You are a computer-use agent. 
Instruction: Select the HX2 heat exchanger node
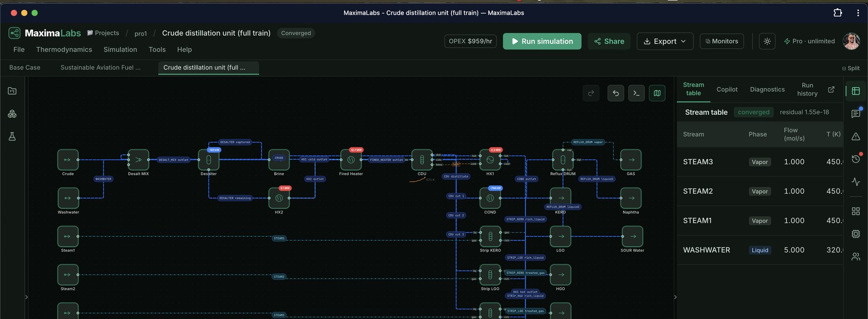[279, 198]
